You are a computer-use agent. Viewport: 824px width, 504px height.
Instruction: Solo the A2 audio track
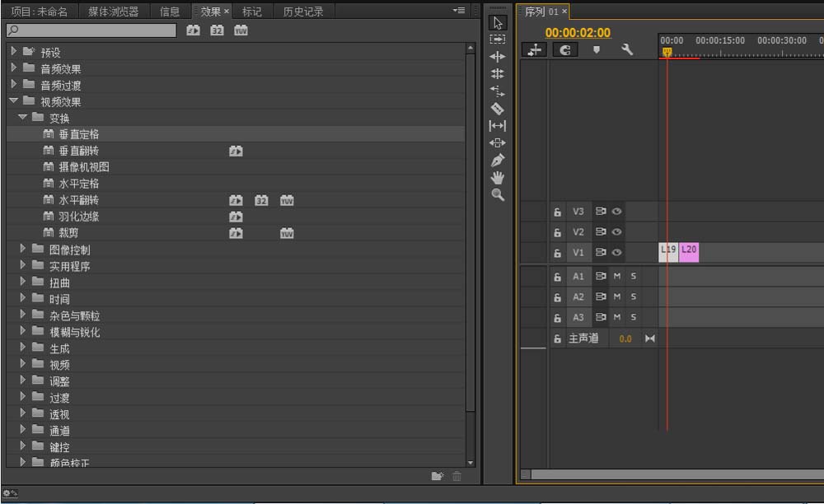634,296
